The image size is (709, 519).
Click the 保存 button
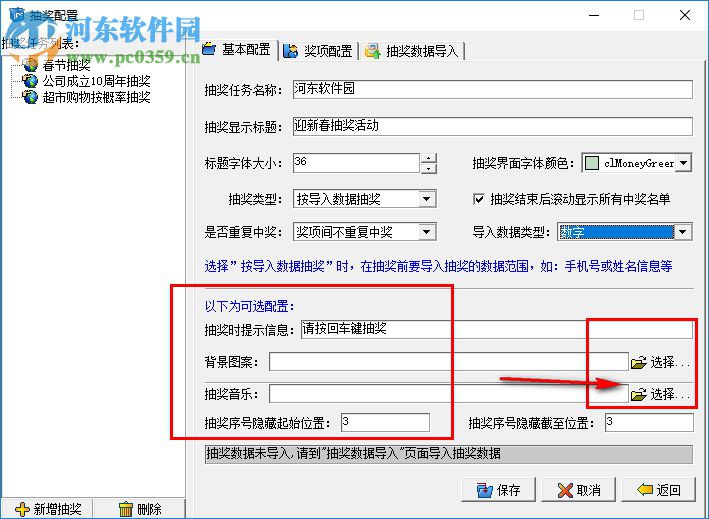(x=498, y=490)
